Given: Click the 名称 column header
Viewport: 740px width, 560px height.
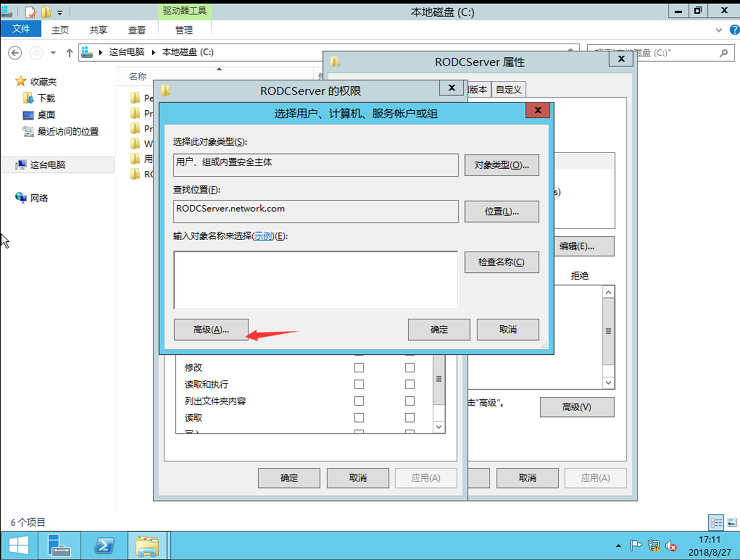Looking at the screenshot, I should (x=138, y=76).
